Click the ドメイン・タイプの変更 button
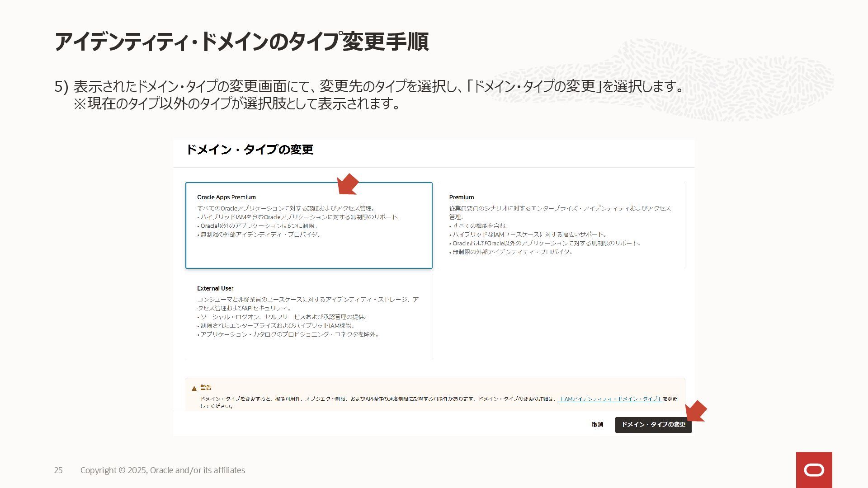Image resolution: width=868 pixels, height=488 pixels. 653,425
